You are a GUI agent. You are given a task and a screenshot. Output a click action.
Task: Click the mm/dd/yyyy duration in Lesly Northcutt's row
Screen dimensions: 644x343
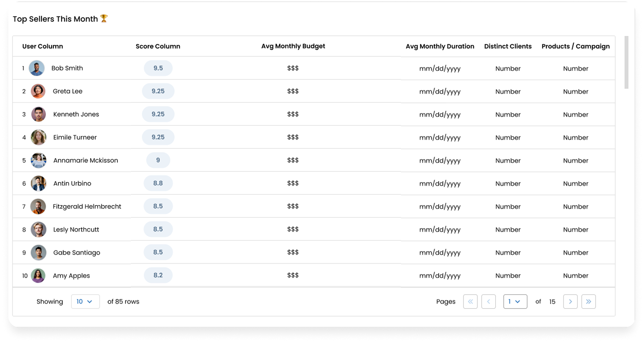coord(440,229)
